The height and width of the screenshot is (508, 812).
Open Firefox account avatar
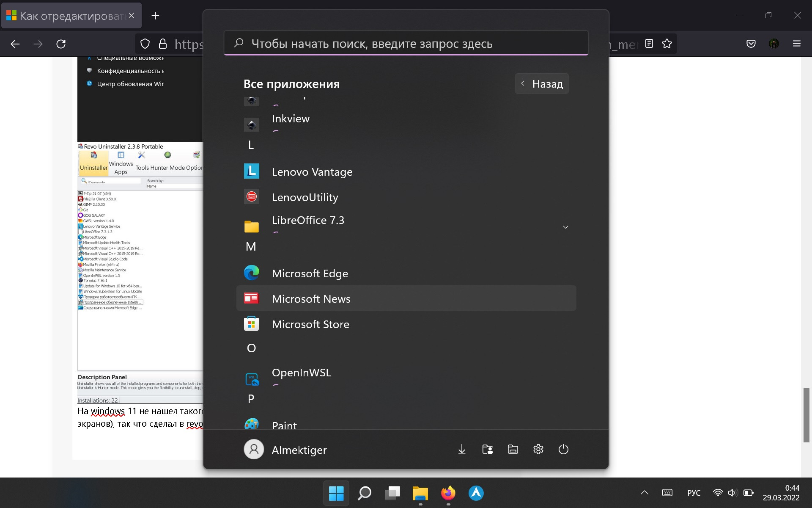tap(774, 44)
